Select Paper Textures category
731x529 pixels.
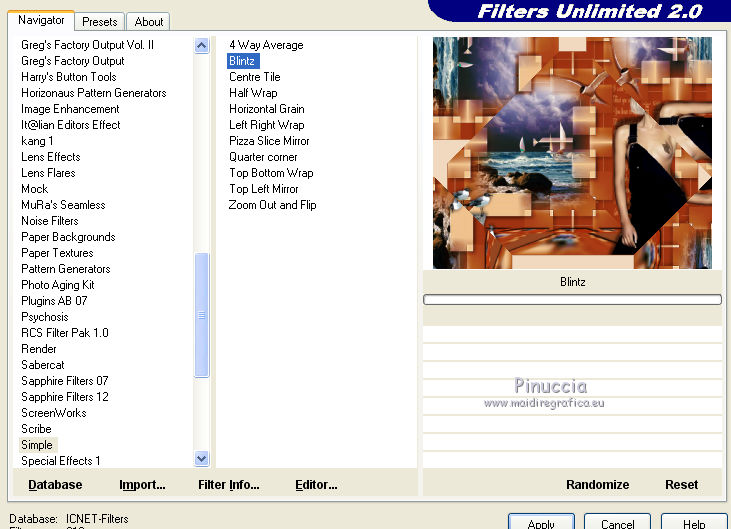[57, 253]
